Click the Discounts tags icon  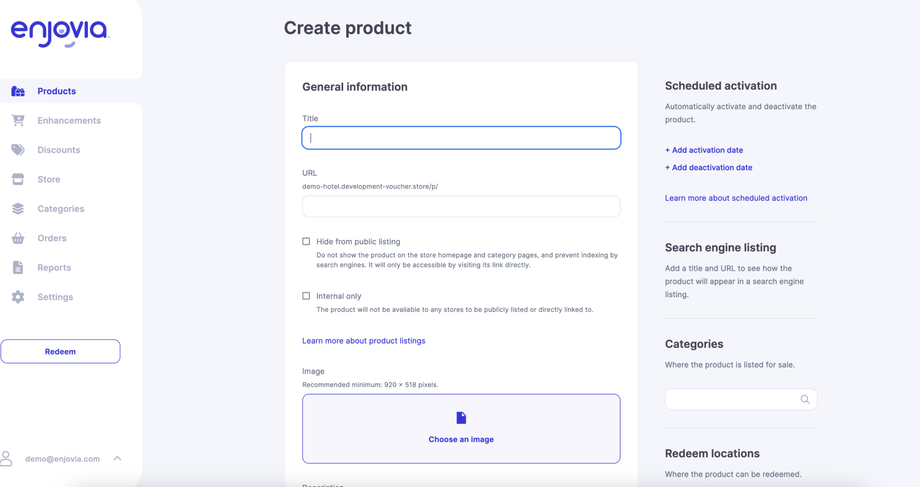pos(18,150)
